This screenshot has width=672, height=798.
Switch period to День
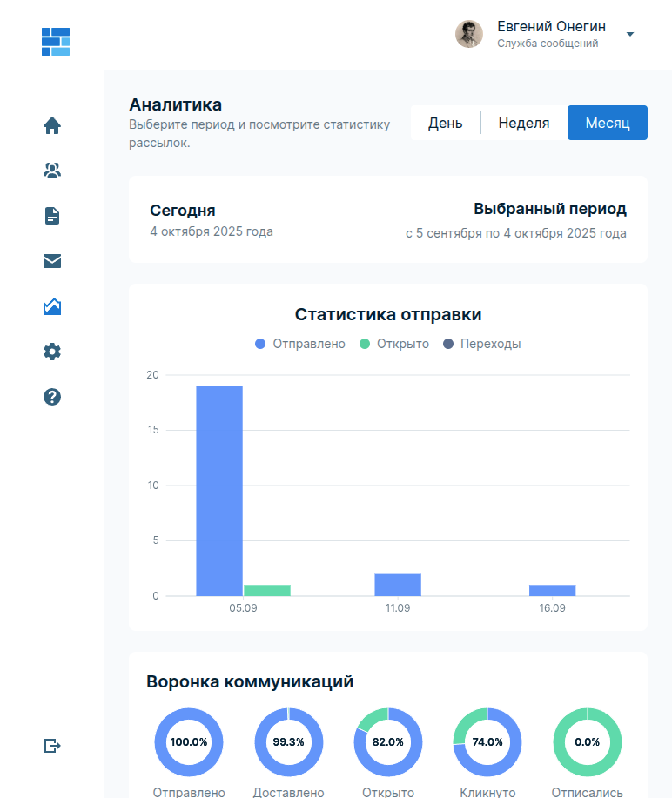coord(445,123)
